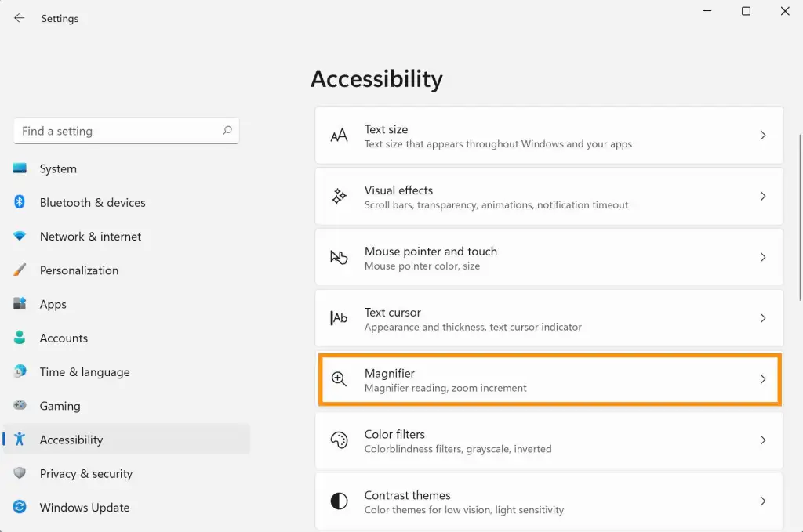
Task: Switch to Apps category
Action: pos(126,304)
